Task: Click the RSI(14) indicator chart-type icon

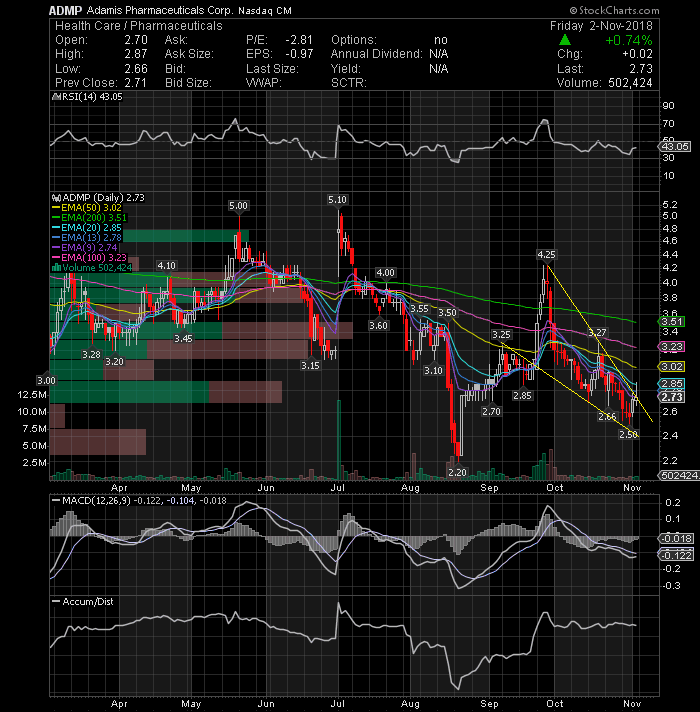Action: point(56,97)
